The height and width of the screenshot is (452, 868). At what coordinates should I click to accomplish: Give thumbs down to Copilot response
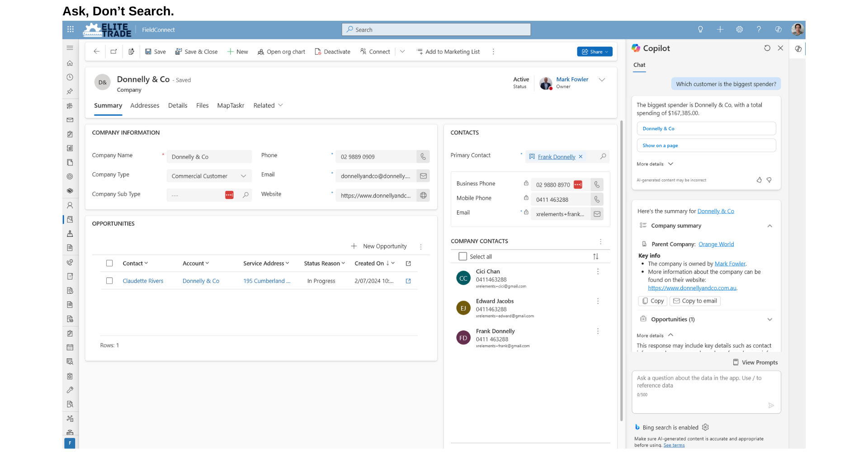(769, 180)
